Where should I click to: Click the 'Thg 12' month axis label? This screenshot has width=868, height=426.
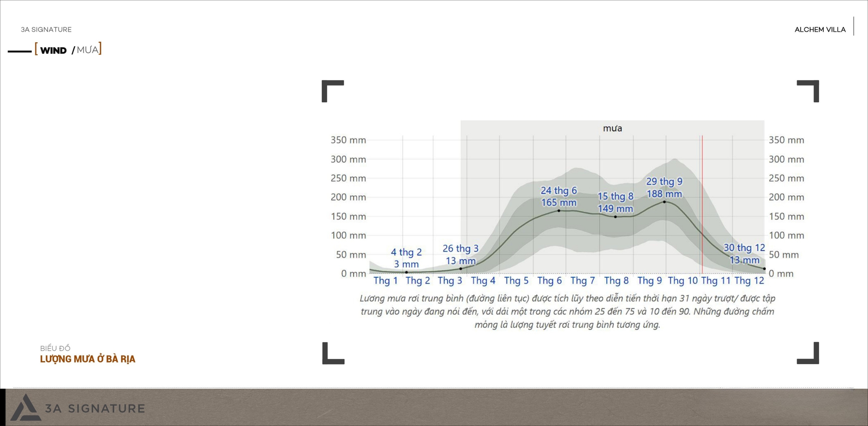tap(749, 280)
